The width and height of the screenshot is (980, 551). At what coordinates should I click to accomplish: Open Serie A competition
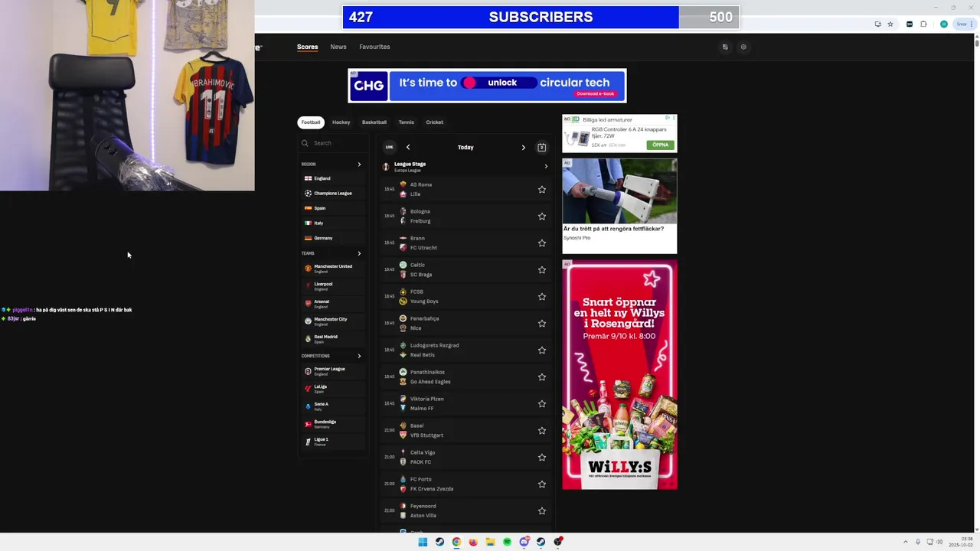click(332, 406)
